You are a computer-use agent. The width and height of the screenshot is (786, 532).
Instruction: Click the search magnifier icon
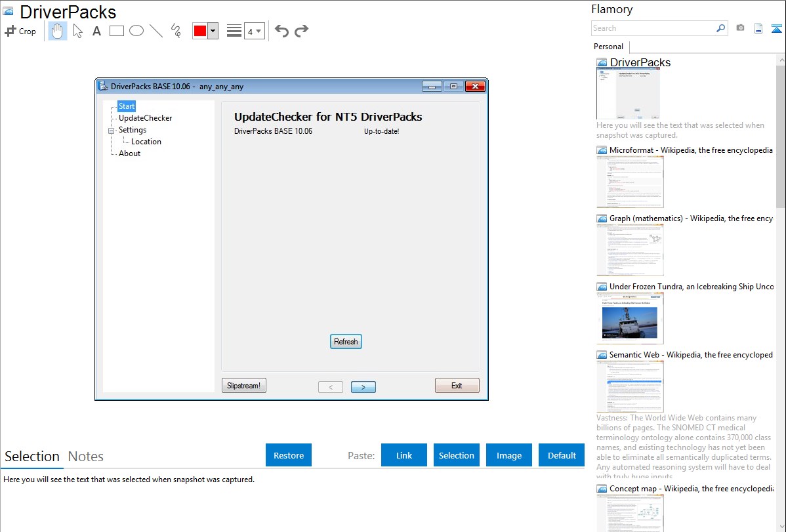click(x=721, y=28)
